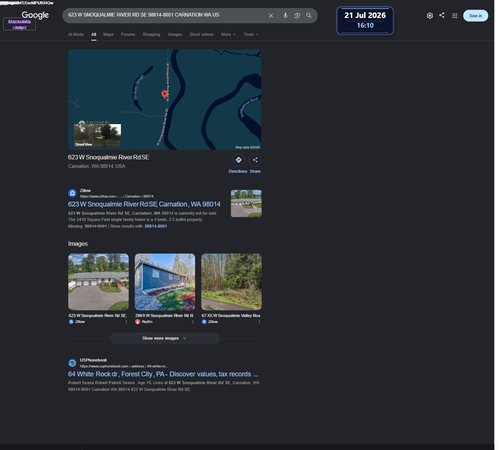This screenshot has width=500, height=450.
Task: Click the map address title 623 W Snoqualmie River Rd SE
Action: (x=108, y=157)
